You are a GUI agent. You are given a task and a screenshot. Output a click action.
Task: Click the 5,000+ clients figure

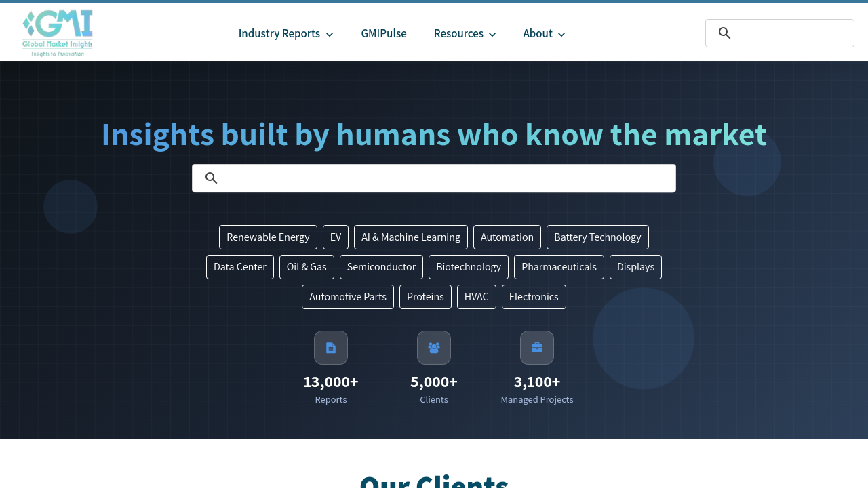(x=434, y=382)
